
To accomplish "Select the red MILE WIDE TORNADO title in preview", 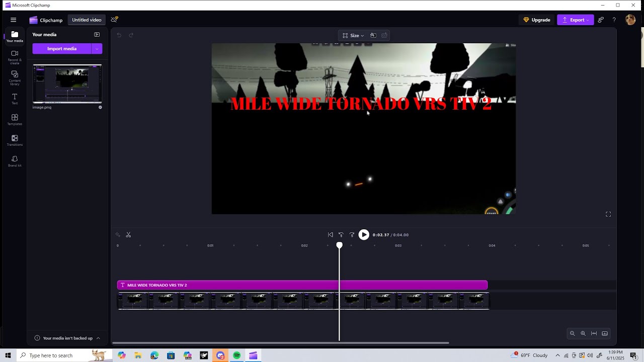I will 361,104.
